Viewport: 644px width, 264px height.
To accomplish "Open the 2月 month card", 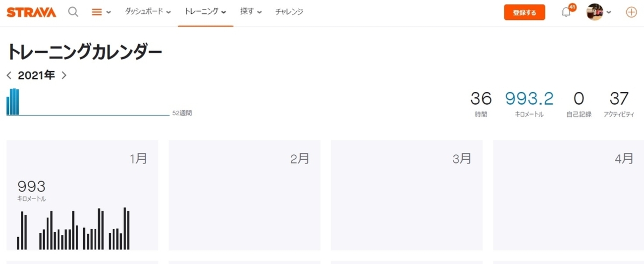I will pyautogui.click(x=244, y=195).
